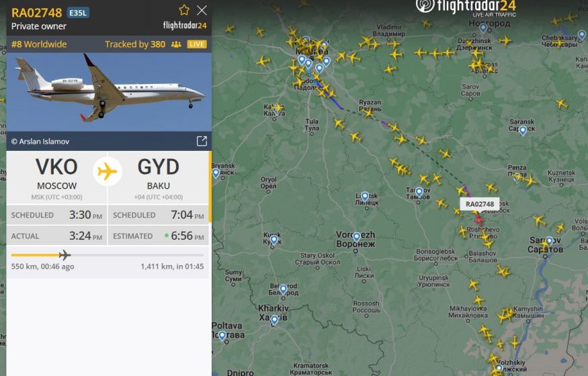
Task: Click the #8 Worldwide ranking label
Action: click(x=39, y=44)
